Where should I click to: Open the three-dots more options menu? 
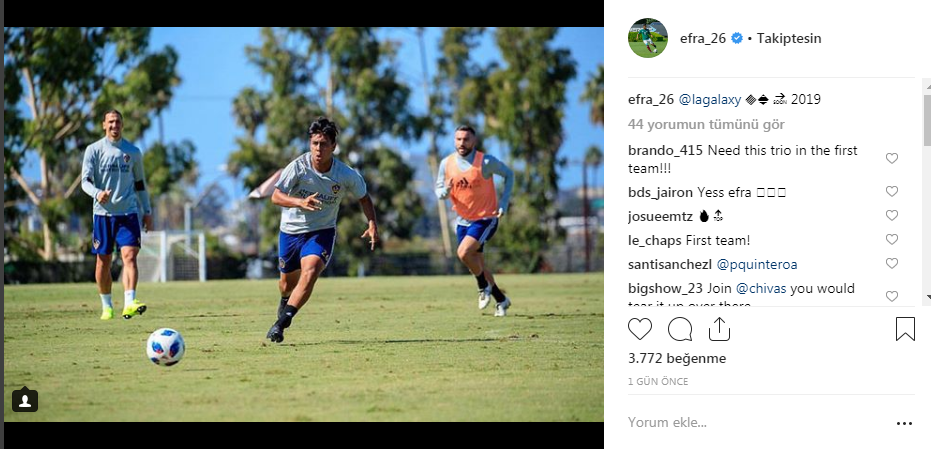904,423
